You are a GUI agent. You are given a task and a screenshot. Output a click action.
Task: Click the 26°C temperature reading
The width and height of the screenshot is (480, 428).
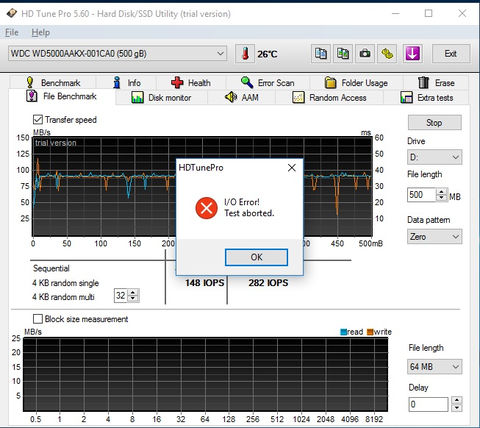[267, 54]
